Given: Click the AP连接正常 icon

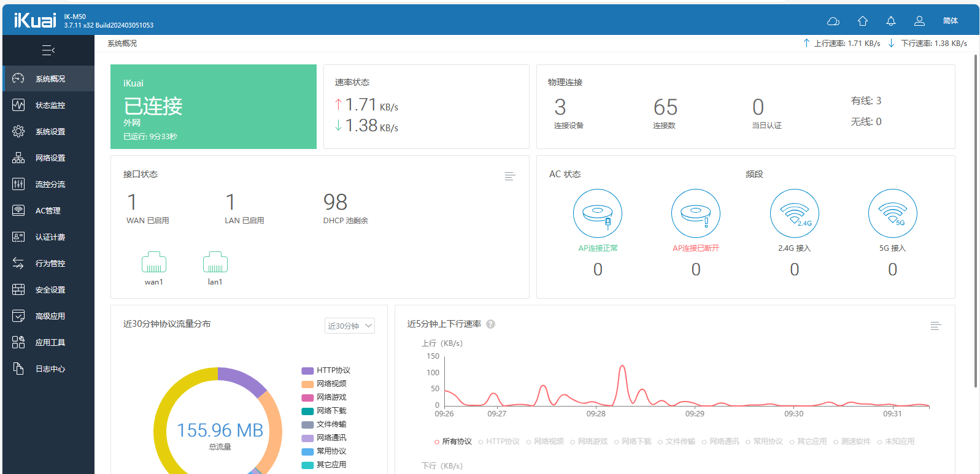Looking at the screenshot, I should pos(598,213).
